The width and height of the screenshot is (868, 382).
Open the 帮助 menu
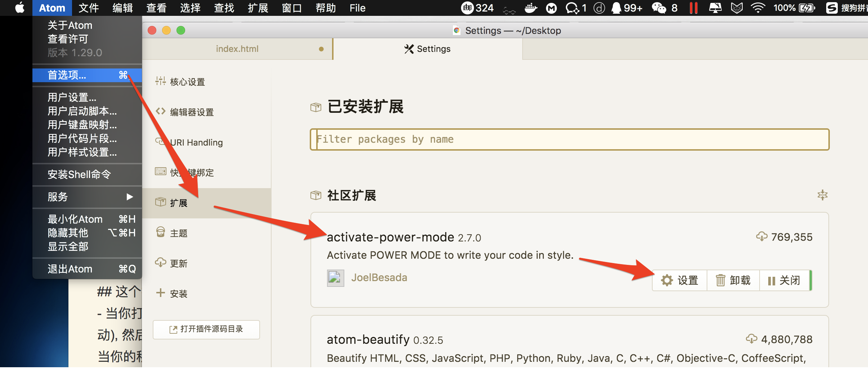pyautogui.click(x=326, y=8)
